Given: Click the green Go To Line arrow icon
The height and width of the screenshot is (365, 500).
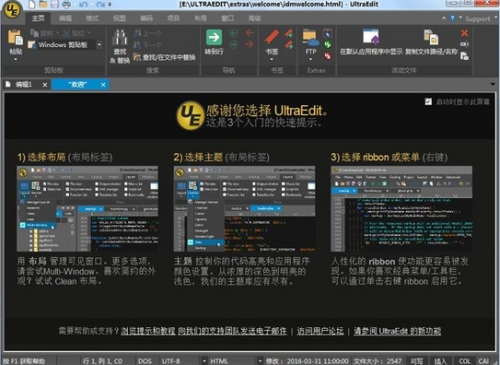Looking at the screenshot, I should coord(214,37).
